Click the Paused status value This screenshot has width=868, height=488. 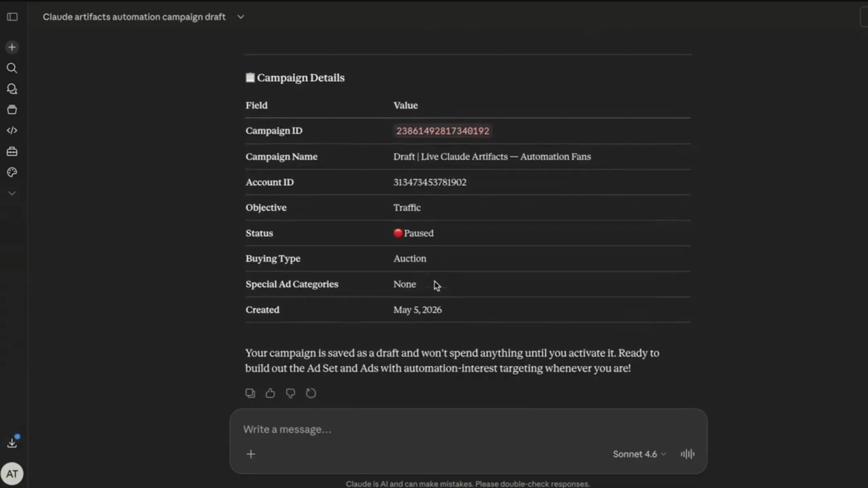point(413,233)
